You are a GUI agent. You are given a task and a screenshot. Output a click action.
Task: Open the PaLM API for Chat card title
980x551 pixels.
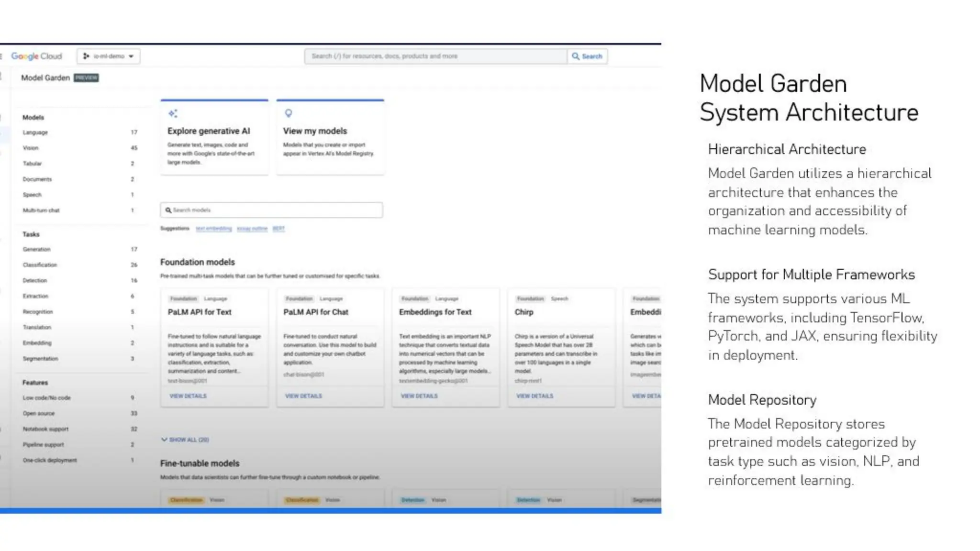click(x=316, y=312)
